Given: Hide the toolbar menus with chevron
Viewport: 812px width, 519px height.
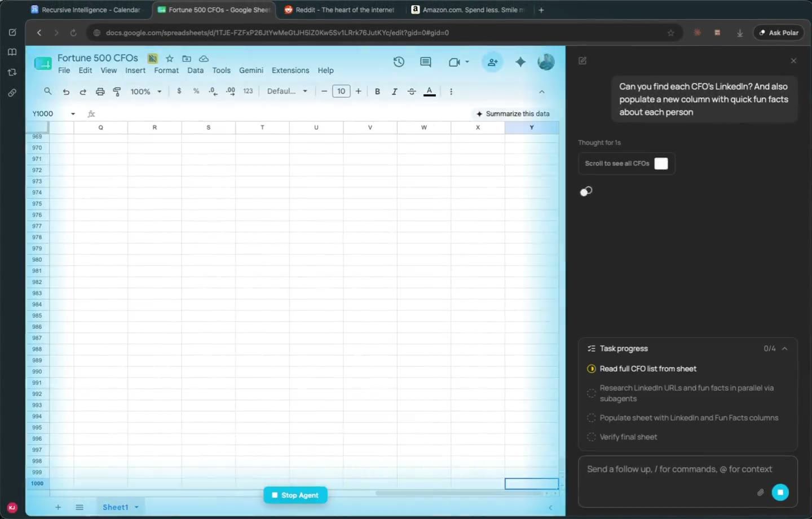Looking at the screenshot, I should point(542,91).
